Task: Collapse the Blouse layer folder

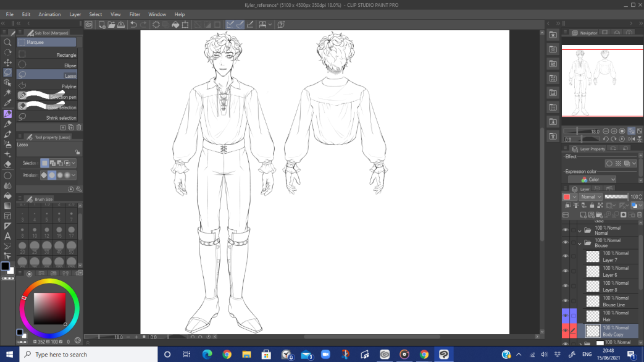Action: pos(580,243)
